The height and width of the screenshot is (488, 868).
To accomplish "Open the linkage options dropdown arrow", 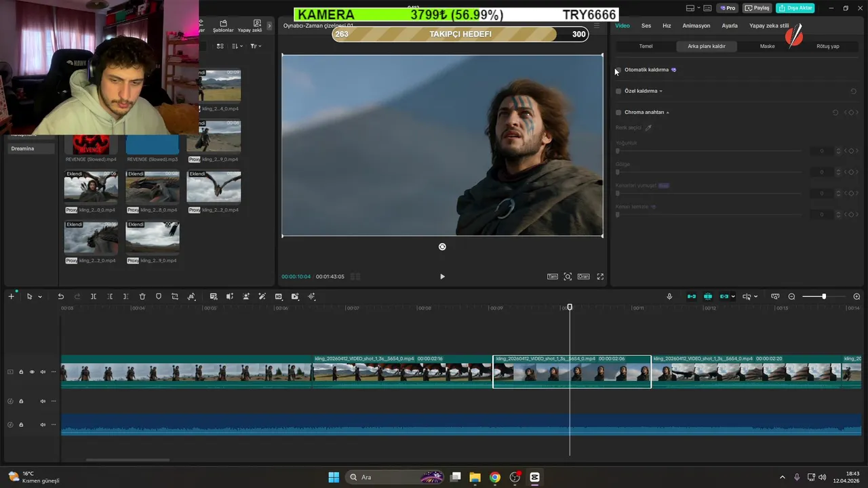I will pos(733,297).
